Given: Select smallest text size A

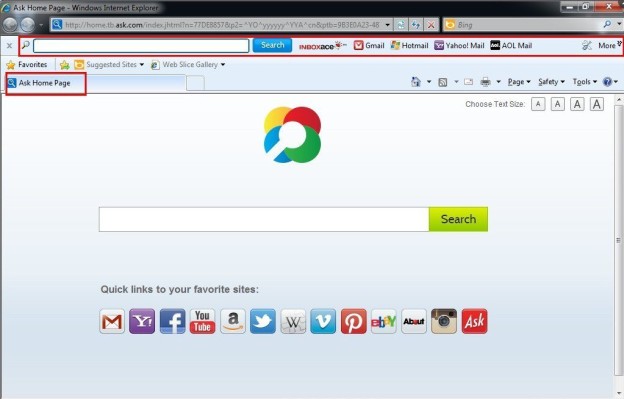Looking at the screenshot, I should [538, 104].
